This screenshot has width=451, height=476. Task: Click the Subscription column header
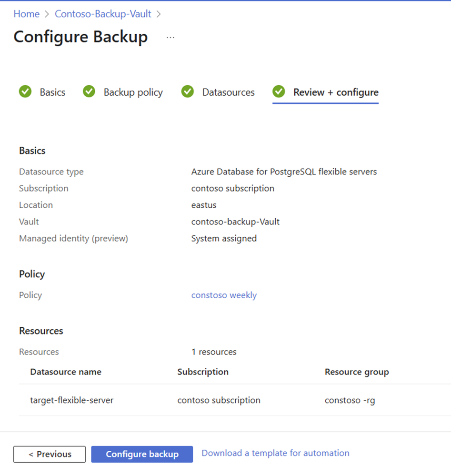coord(203,372)
